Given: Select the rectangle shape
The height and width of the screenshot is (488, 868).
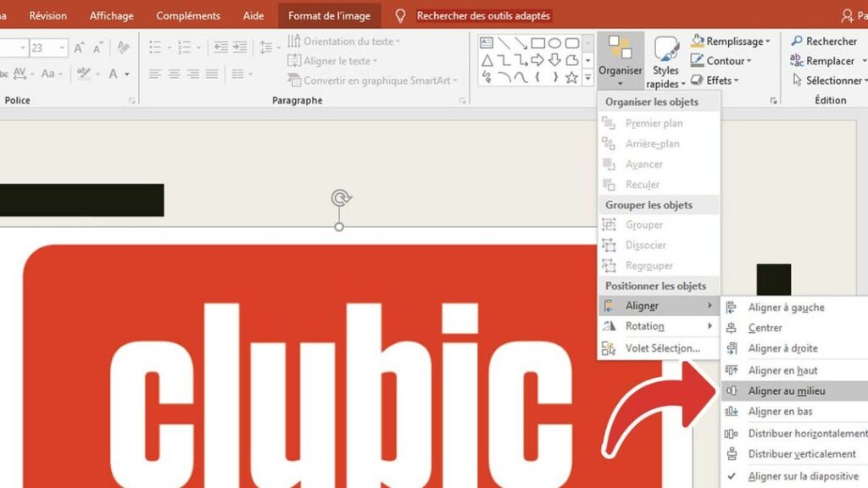Looking at the screenshot, I should 537,43.
